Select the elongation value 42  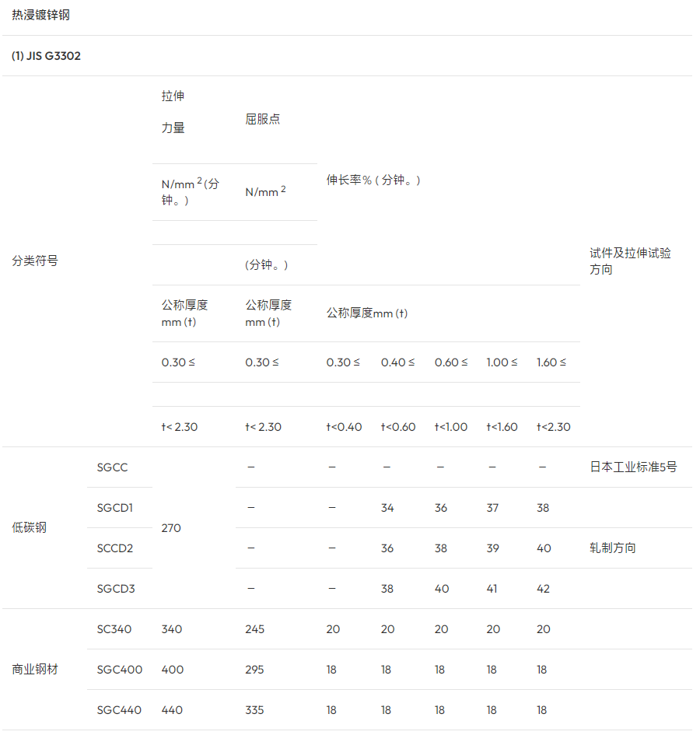coord(543,589)
